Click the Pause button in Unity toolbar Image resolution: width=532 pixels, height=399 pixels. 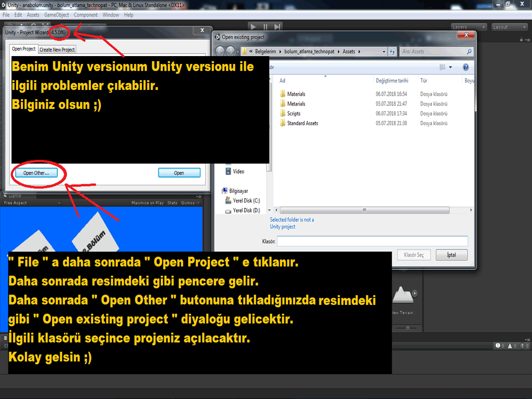pos(265,27)
